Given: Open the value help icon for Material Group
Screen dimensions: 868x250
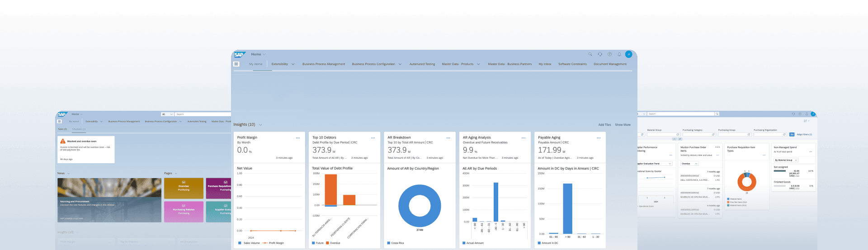Looking at the screenshot, I should pos(678,134).
